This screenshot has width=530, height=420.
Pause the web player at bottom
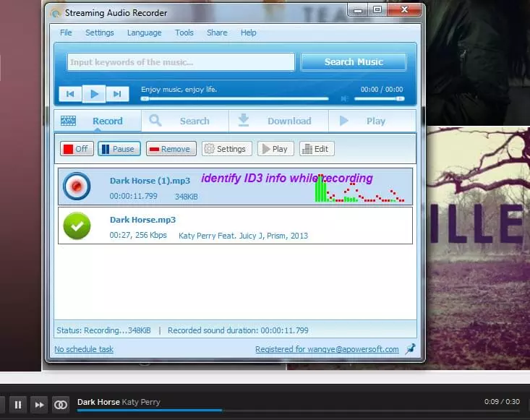18,405
